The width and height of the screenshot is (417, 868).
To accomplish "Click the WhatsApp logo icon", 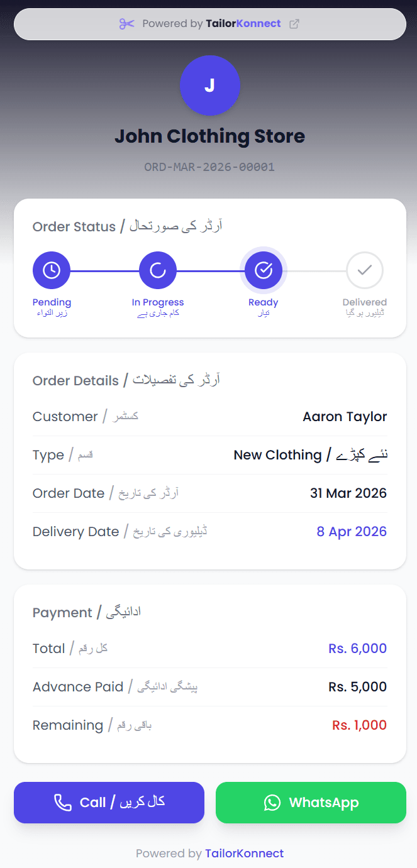I will (272, 803).
